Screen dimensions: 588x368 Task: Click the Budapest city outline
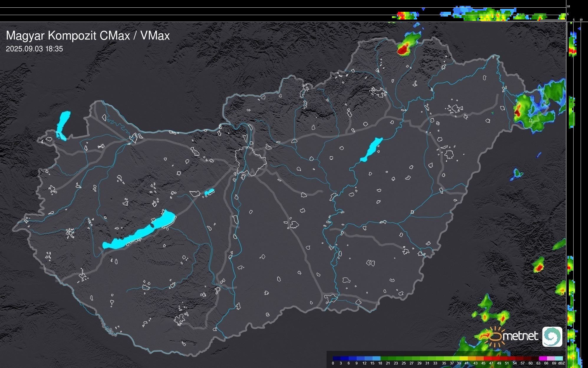251,161
